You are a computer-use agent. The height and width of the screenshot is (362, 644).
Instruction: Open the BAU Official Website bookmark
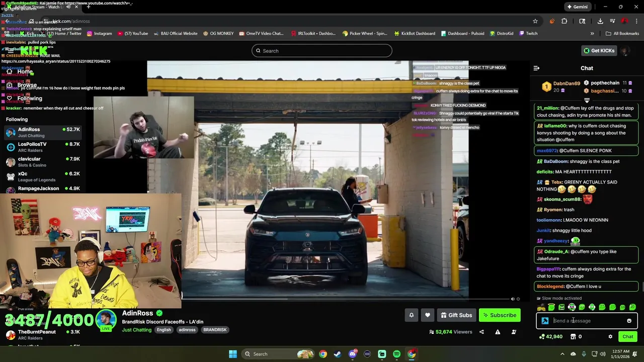(x=175, y=34)
